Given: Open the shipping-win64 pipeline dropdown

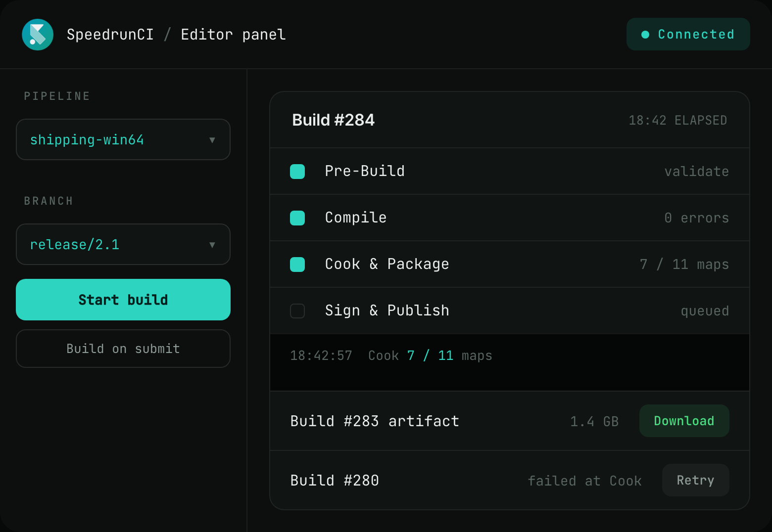Looking at the screenshot, I should tap(123, 139).
